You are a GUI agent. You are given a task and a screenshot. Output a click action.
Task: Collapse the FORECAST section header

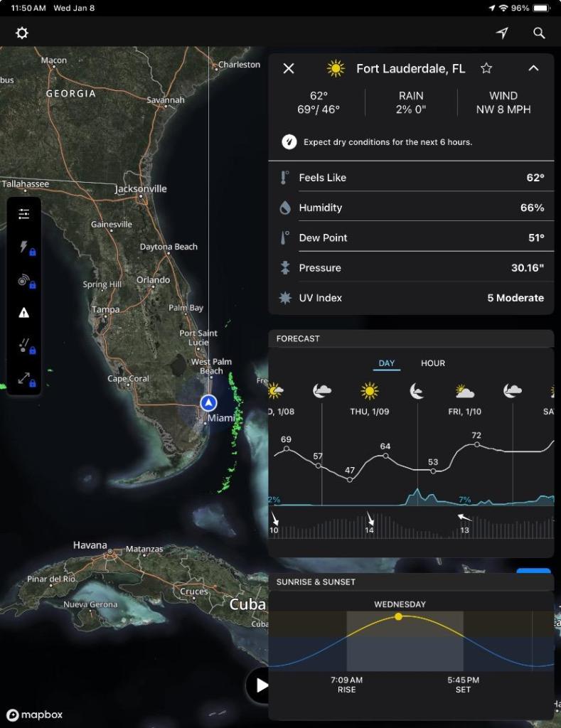point(410,339)
